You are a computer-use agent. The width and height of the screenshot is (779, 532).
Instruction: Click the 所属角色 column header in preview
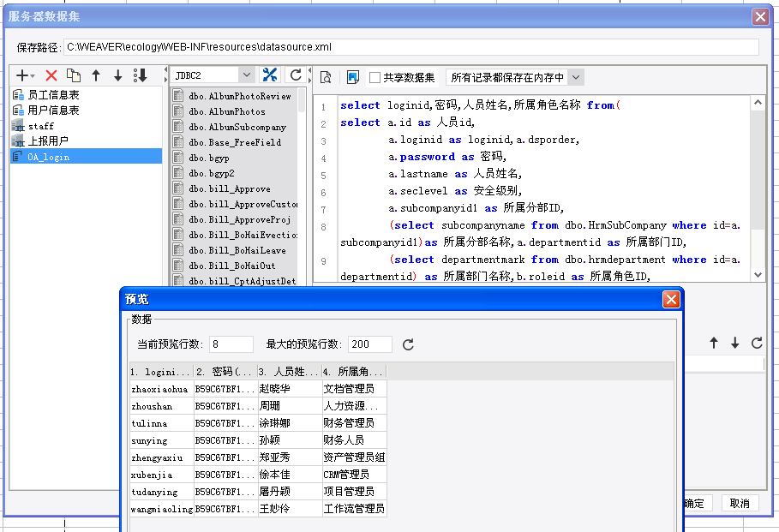(354, 372)
